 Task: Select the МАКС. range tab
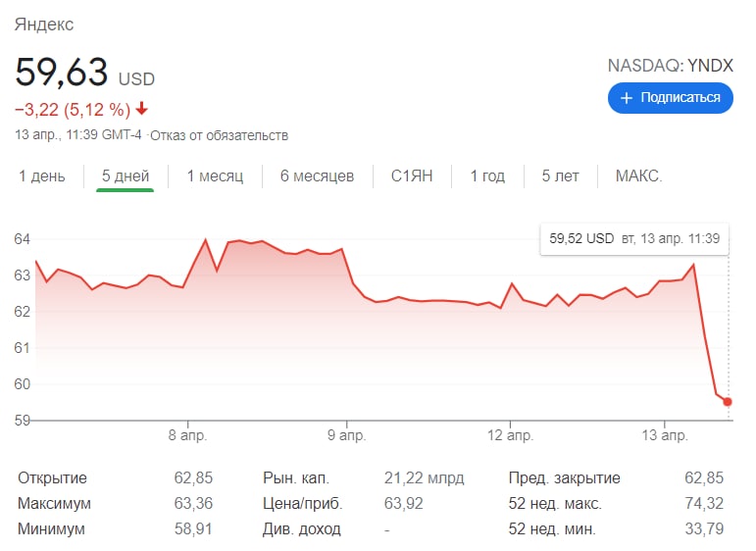(x=639, y=175)
